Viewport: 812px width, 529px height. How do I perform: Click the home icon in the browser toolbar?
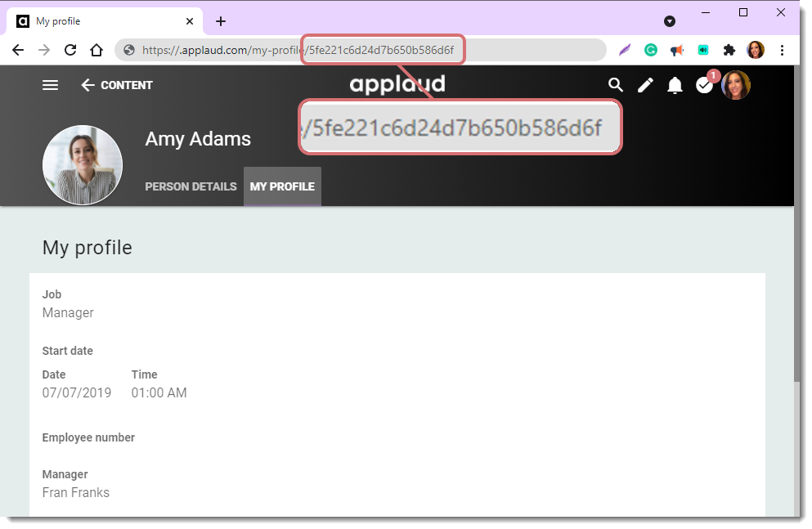[96, 50]
